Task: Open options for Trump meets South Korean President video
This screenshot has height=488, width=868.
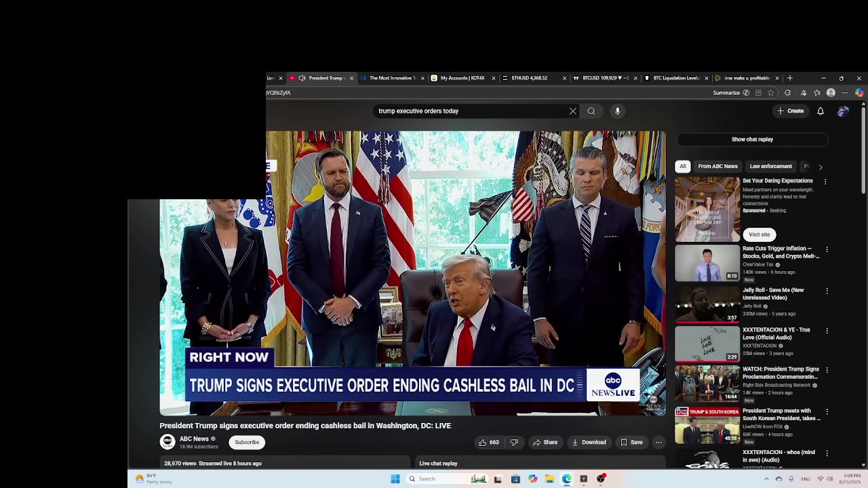Action: point(827,411)
